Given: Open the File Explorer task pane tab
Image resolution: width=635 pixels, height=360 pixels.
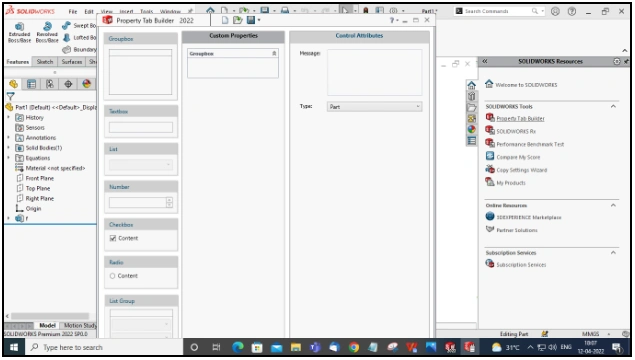Looking at the screenshot, I should pyautogui.click(x=471, y=108).
